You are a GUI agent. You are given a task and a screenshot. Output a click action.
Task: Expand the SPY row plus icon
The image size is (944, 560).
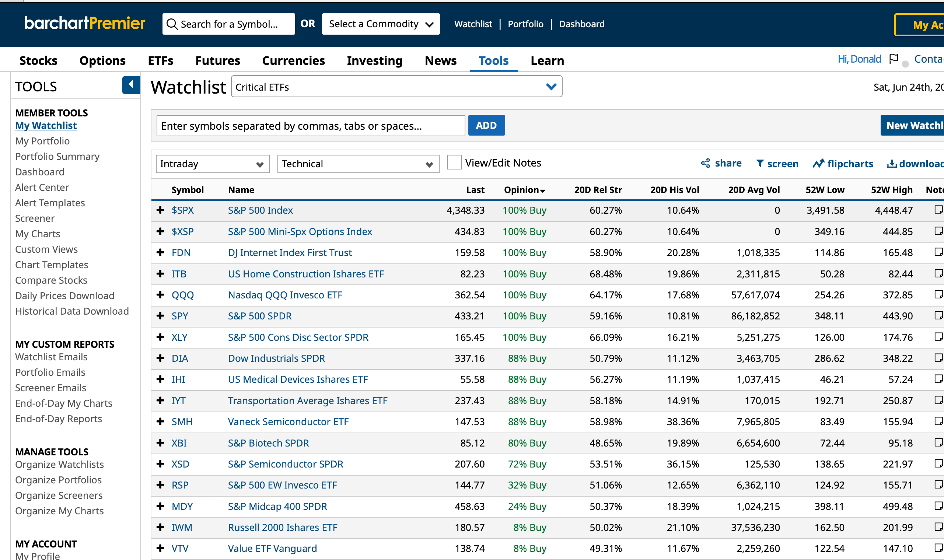click(x=160, y=315)
